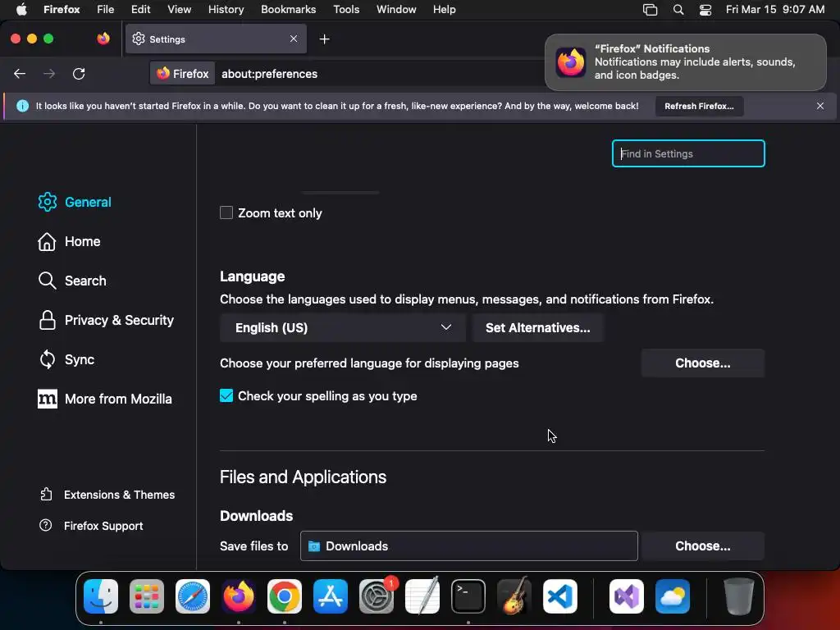Click the Settings tab
840x630 pixels.
coord(216,39)
